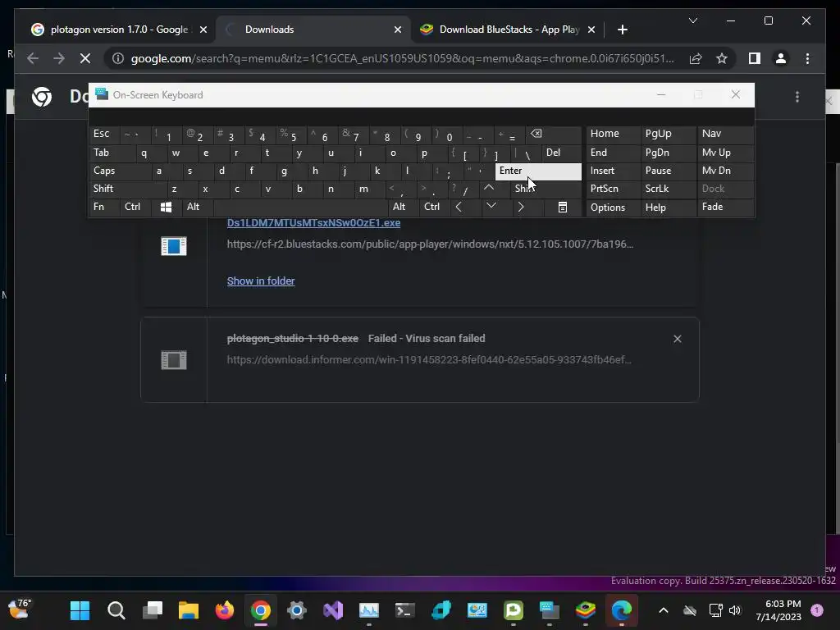Viewport: 840px width, 630px height.
Task: Remove plotagon_studio download entry with X
Action: [x=677, y=339]
